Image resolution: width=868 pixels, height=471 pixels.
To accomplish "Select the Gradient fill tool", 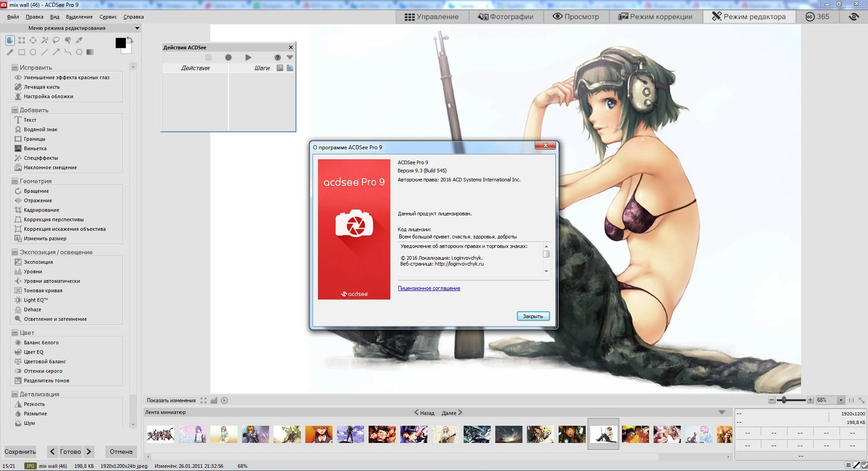I will tap(90, 52).
